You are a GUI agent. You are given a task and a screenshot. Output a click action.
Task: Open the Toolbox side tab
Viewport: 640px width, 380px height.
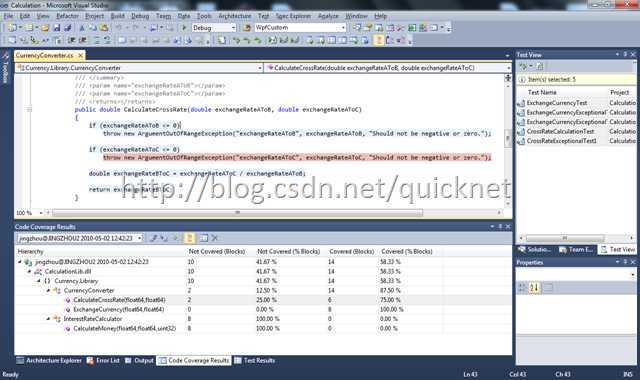tap(5, 68)
